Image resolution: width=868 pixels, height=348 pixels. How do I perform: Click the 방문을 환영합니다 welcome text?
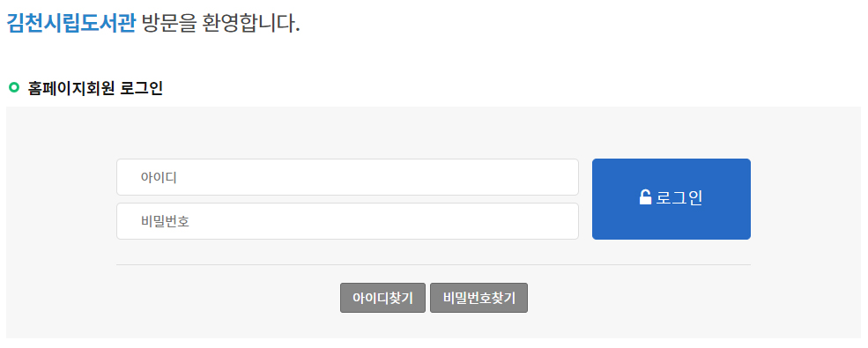(x=221, y=23)
